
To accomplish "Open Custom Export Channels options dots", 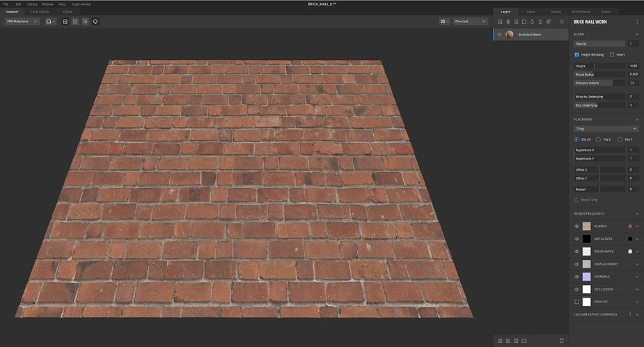I will pyautogui.click(x=630, y=314).
